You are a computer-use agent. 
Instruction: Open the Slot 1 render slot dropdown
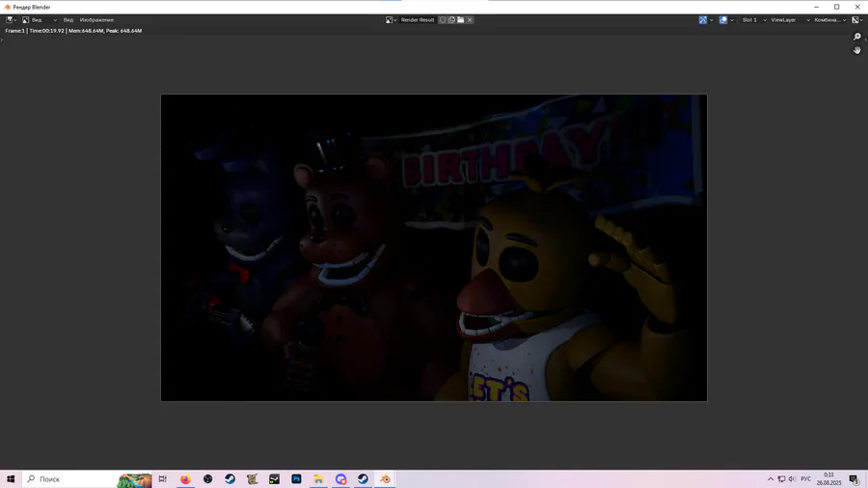tap(754, 20)
